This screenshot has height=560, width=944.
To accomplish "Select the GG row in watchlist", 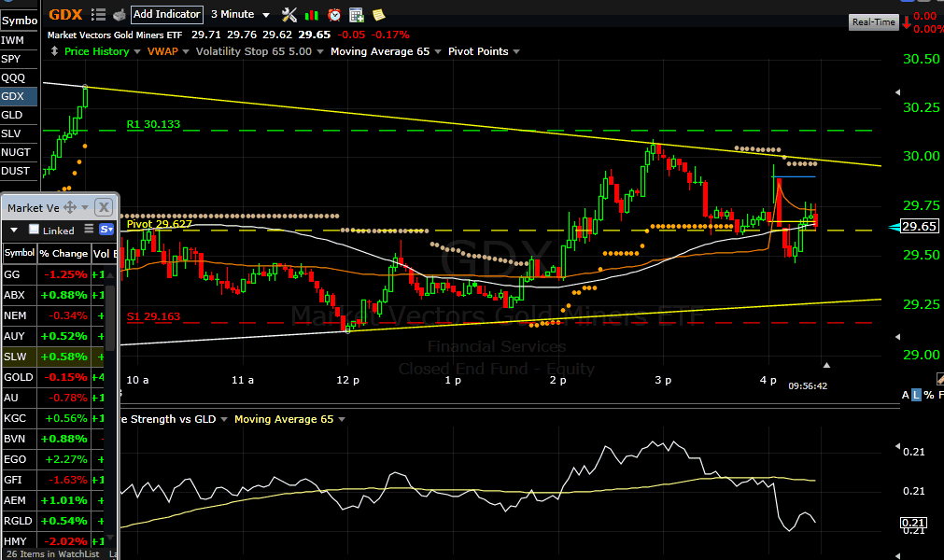I will tap(54, 274).
